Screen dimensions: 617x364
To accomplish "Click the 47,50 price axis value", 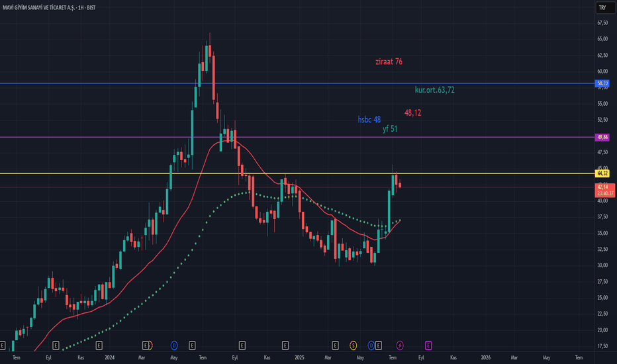I will (x=602, y=152).
